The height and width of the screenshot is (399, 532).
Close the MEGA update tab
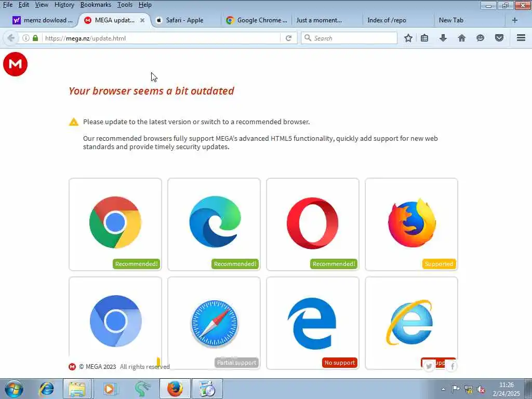click(x=142, y=20)
